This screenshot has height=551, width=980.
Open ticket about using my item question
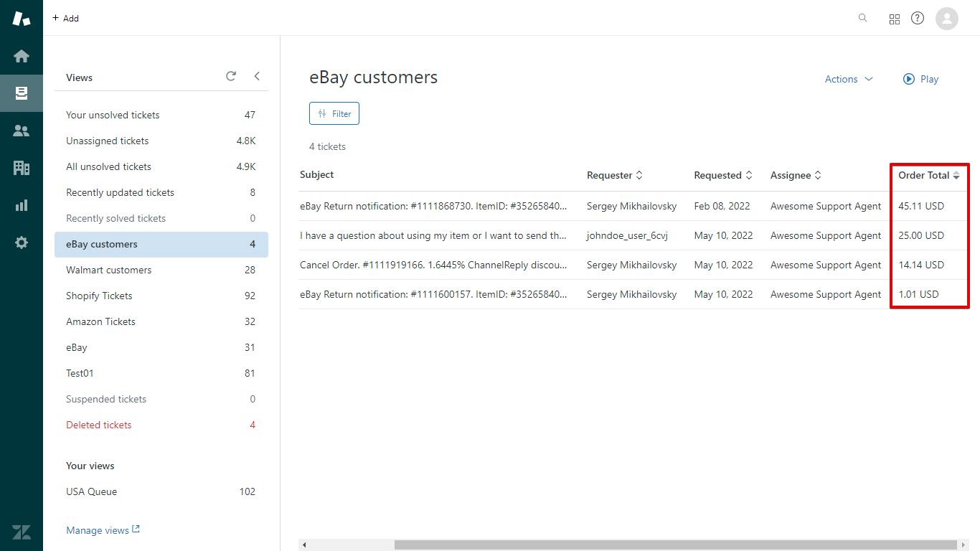(434, 235)
